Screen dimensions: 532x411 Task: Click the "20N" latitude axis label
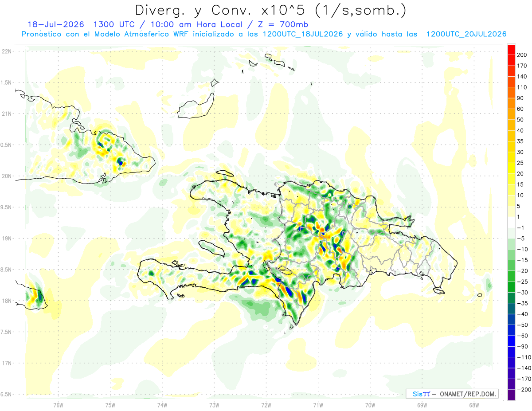pyautogui.click(x=6, y=176)
